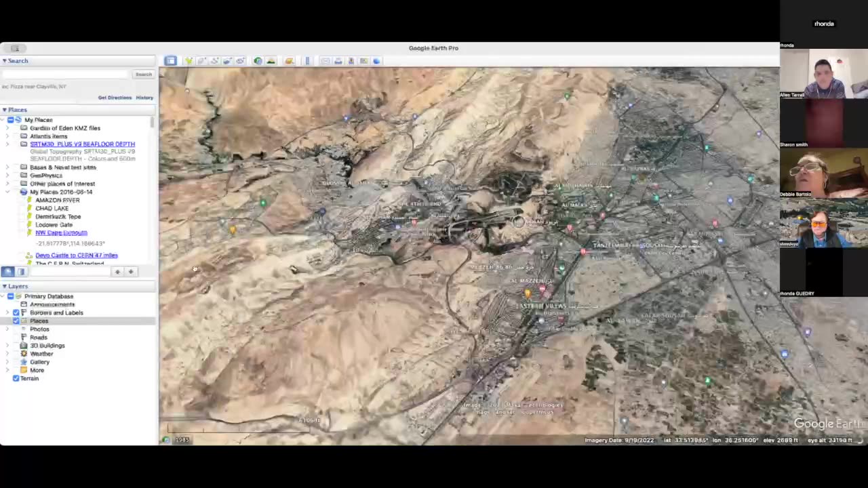Click Sharon smith's video thumbnail
The width and height of the screenshot is (868, 488).
824,123
